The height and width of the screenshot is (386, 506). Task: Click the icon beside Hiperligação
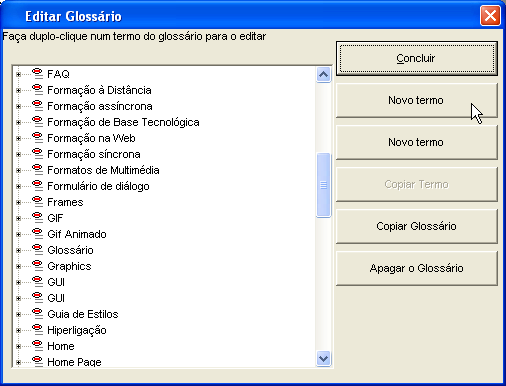(38, 330)
